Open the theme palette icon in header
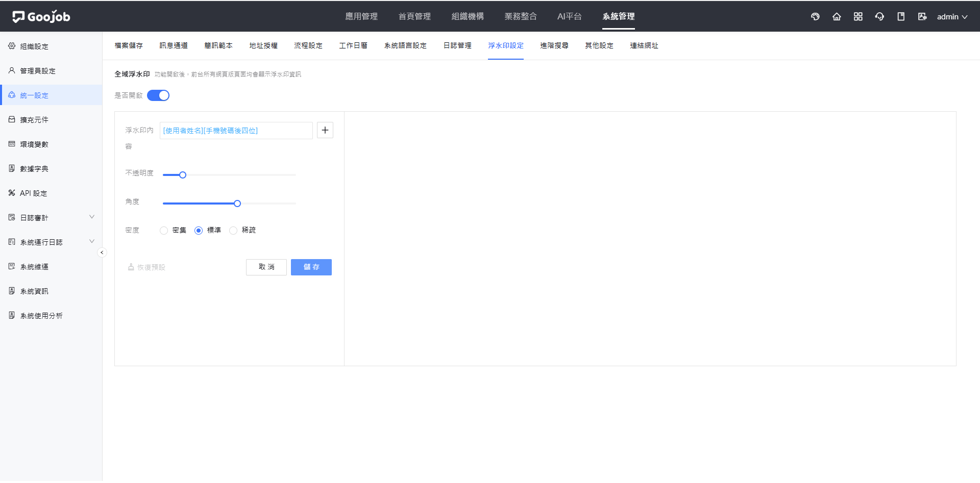 [x=815, y=17]
